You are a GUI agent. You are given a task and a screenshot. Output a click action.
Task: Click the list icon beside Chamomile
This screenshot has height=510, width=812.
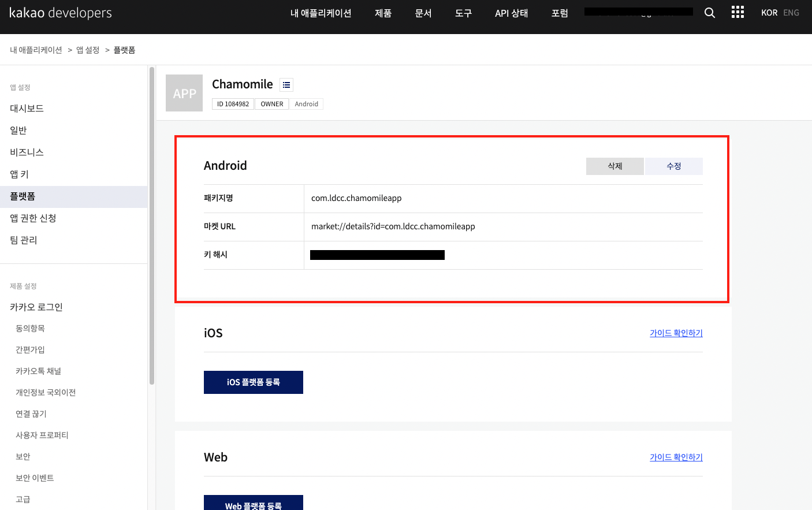(x=286, y=85)
